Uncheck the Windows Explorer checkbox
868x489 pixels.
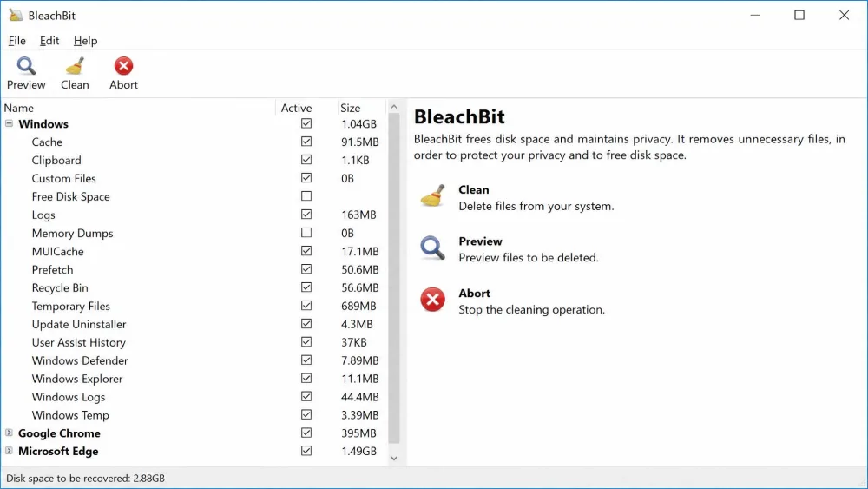(x=306, y=378)
